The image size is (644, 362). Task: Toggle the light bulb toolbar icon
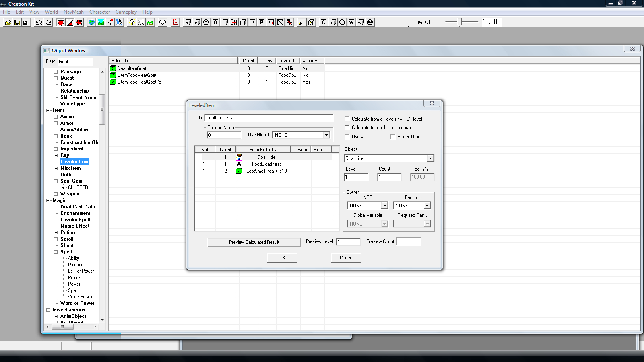(132, 23)
